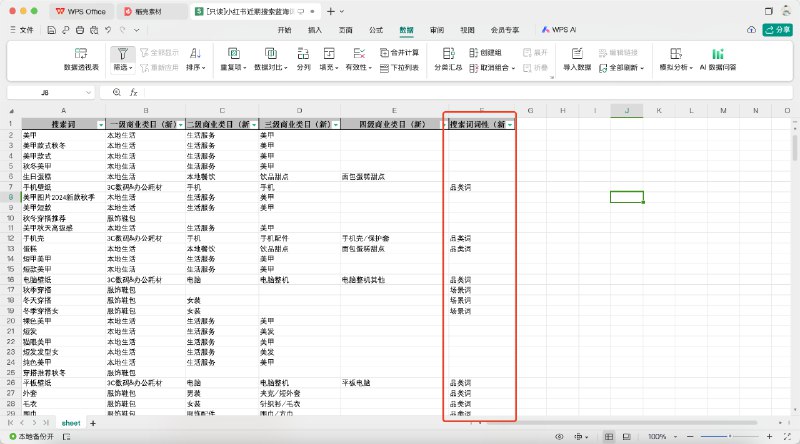This screenshot has height=444, width=800.
Task: Select cell containing 手机壁纸
Action: click(x=63, y=187)
